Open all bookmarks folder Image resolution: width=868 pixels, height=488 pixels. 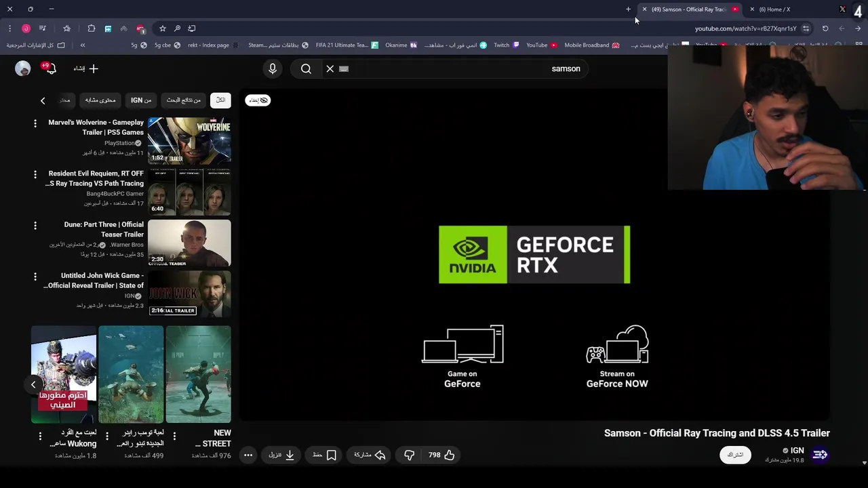36,45
